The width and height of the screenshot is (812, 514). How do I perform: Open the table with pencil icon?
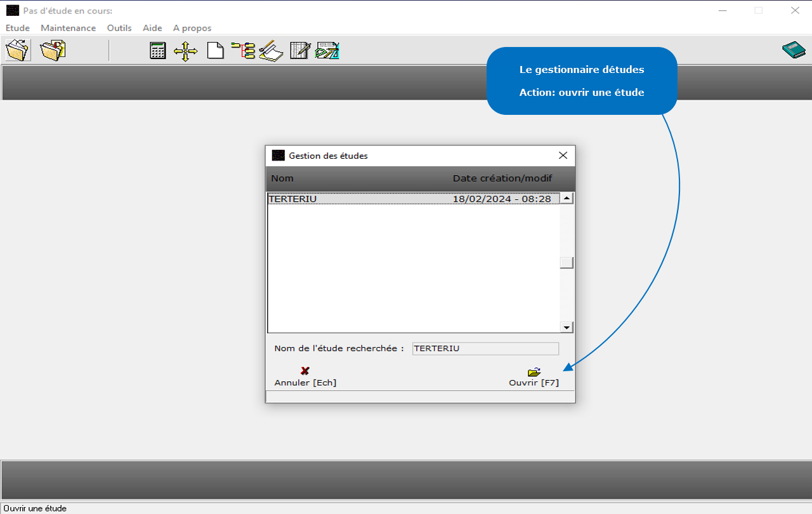click(300, 50)
